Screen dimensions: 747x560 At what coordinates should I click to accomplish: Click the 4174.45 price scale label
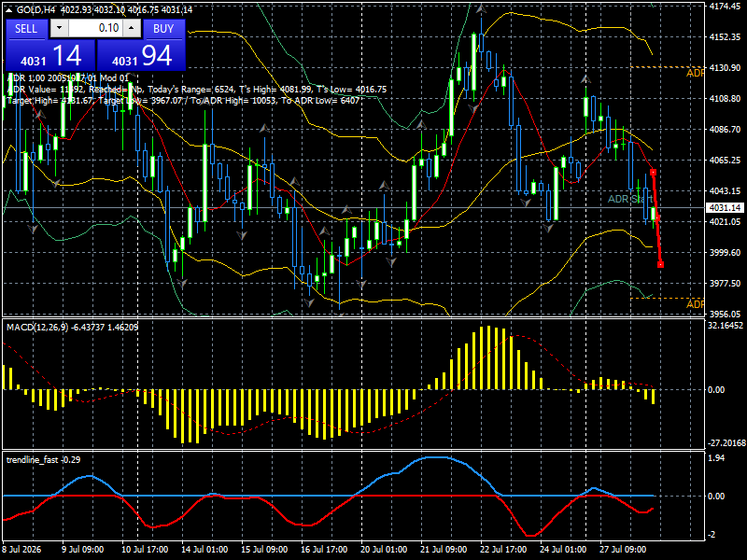point(726,7)
